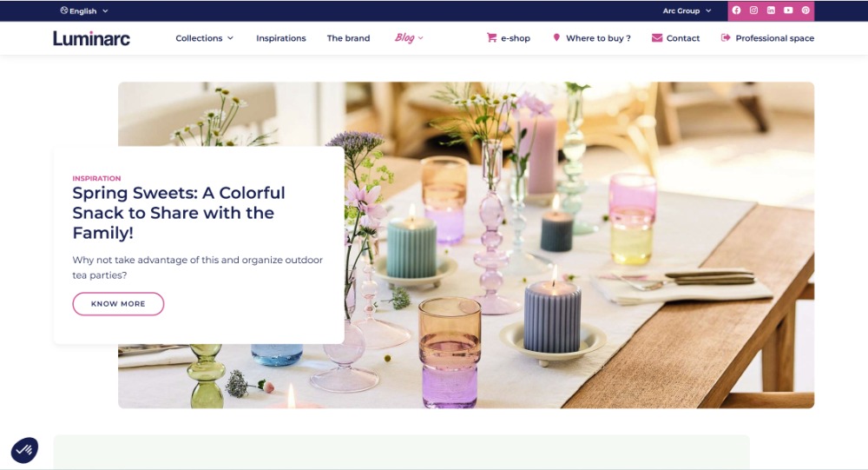
Task: Open the Pinterest social icon
Action: [806, 10]
